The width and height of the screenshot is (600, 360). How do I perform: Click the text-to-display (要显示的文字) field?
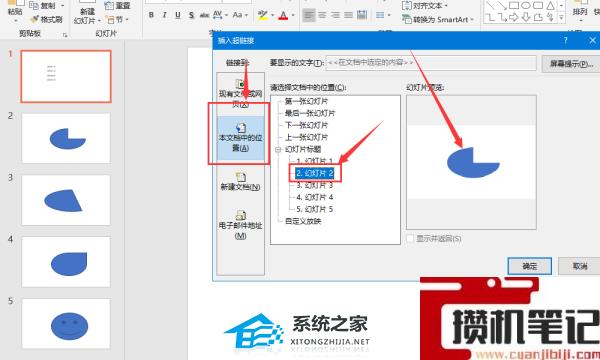point(431,63)
